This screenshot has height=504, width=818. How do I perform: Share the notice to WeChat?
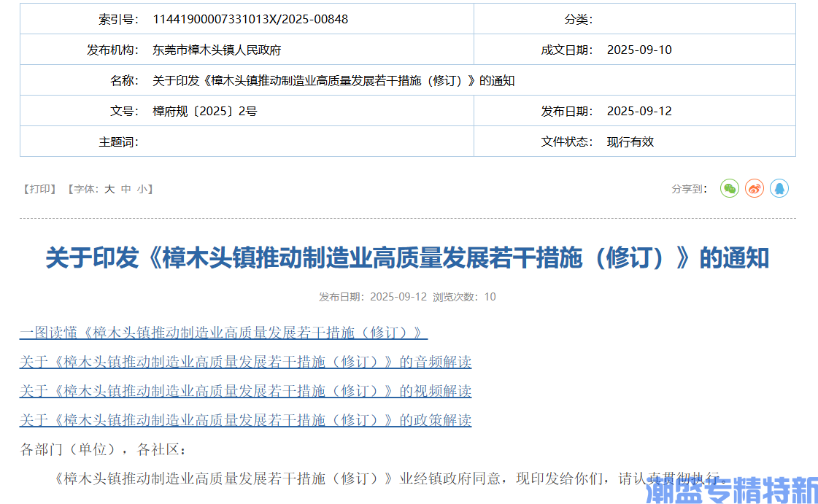(x=729, y=189)
